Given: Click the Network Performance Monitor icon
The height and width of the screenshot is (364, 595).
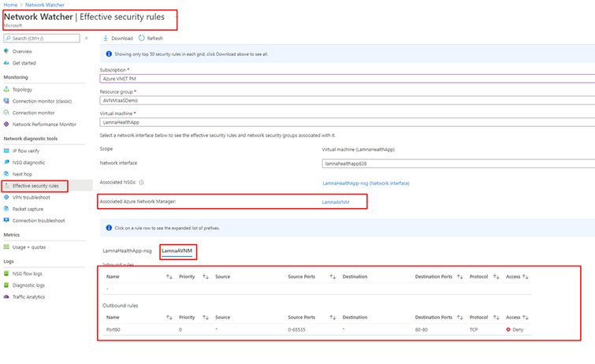Looking at the screenshot, I should (x=6, y=124).
